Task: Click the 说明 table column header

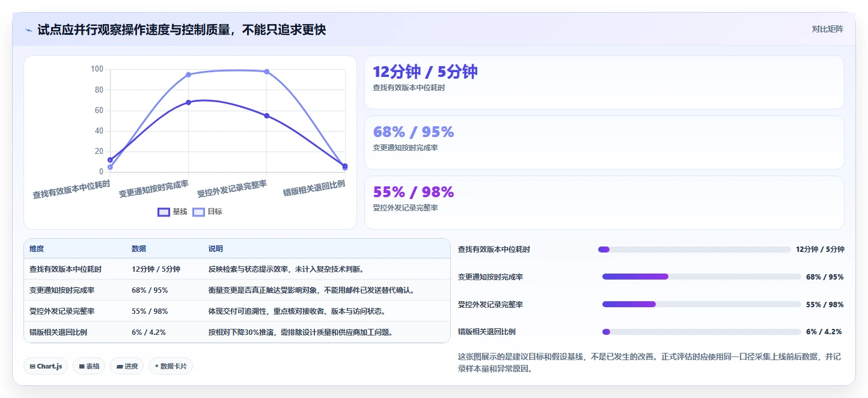Action: pos(216,249)
